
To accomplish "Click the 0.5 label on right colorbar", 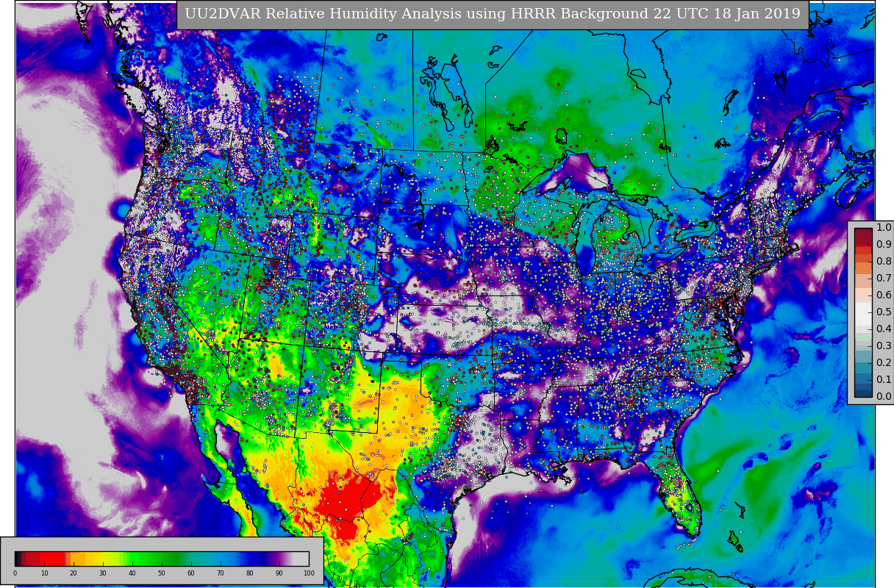I will point(884,312).
